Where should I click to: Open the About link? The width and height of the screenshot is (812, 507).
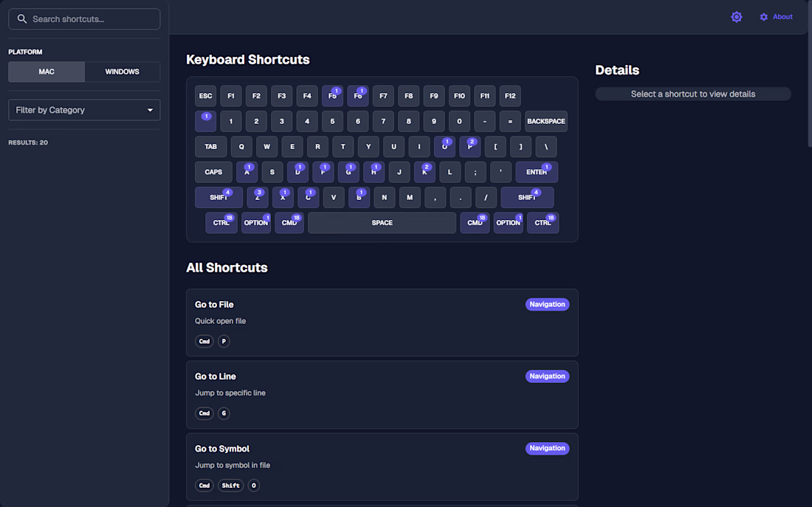click(x=782, y=17)
